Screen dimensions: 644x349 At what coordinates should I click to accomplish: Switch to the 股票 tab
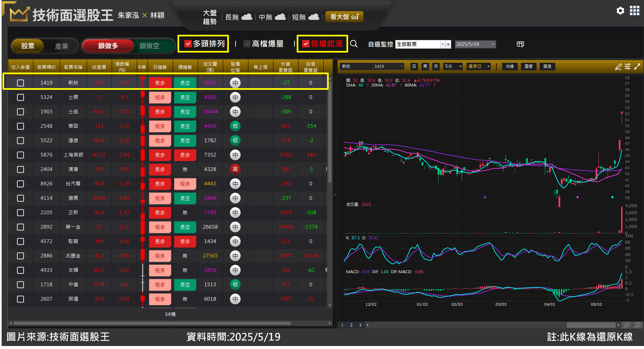tap(28, 46)
